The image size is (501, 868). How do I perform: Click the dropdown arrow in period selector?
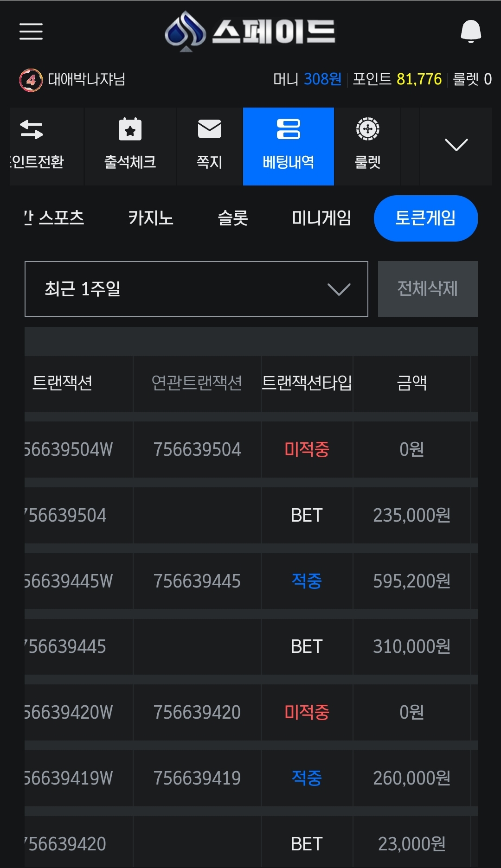(339, 290)
